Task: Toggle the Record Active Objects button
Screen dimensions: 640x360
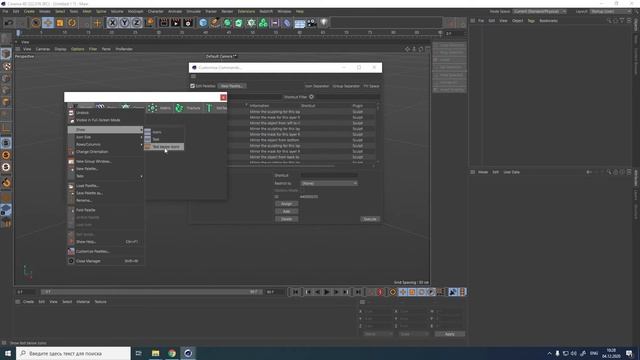Action: click(x=371, y=292)
